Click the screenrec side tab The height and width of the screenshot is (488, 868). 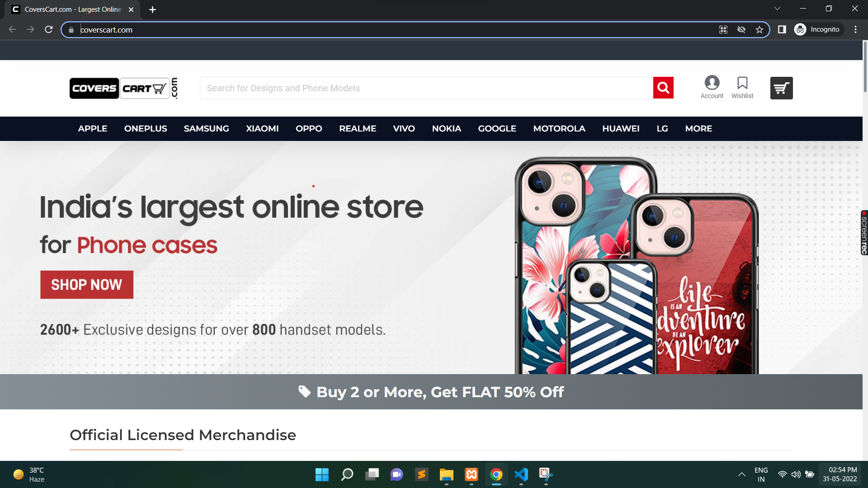(864, 233)
